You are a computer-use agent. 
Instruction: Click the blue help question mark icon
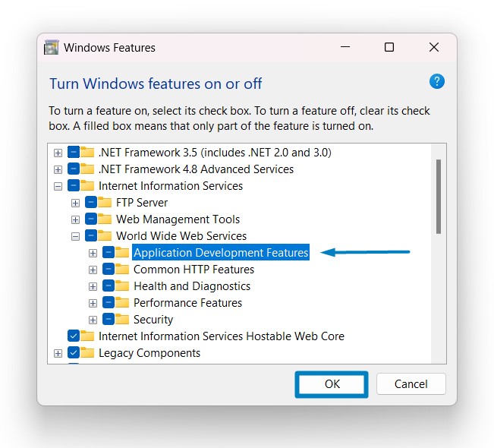436,81
